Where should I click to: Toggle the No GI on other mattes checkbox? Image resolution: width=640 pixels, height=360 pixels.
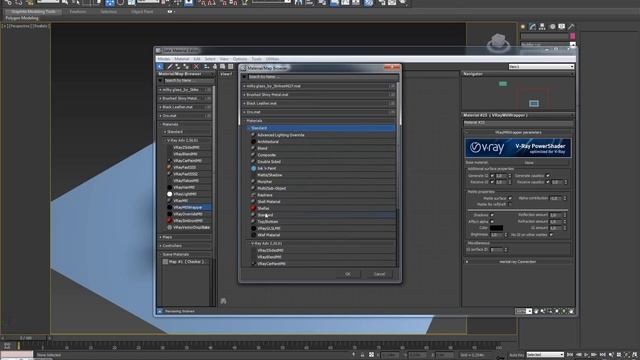pyautogui.click(x=551, y=235)
